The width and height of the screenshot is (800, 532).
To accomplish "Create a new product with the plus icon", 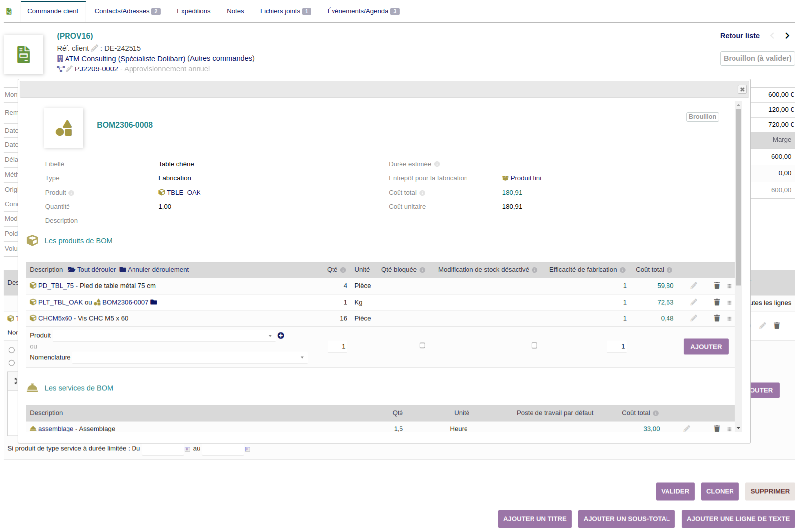I will point(281,336).
